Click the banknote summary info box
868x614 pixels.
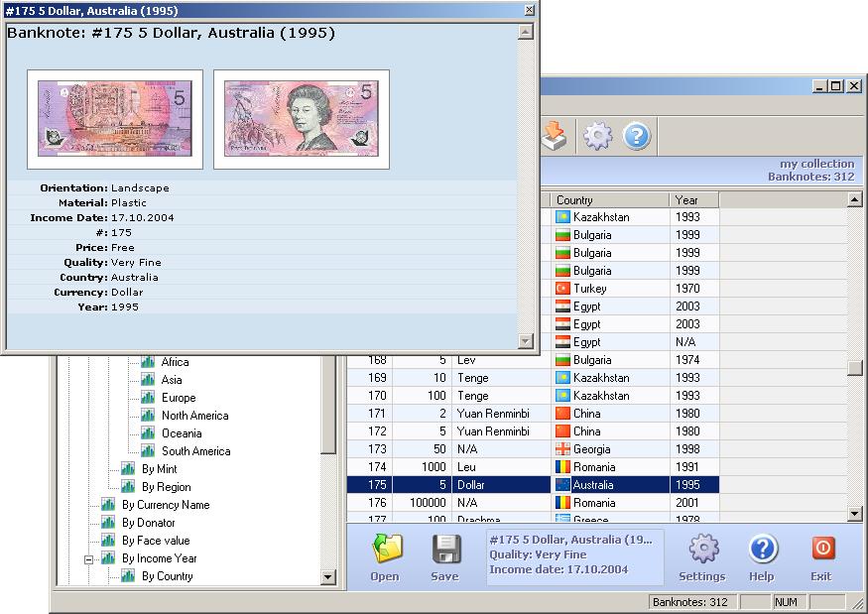click(574, 555)
